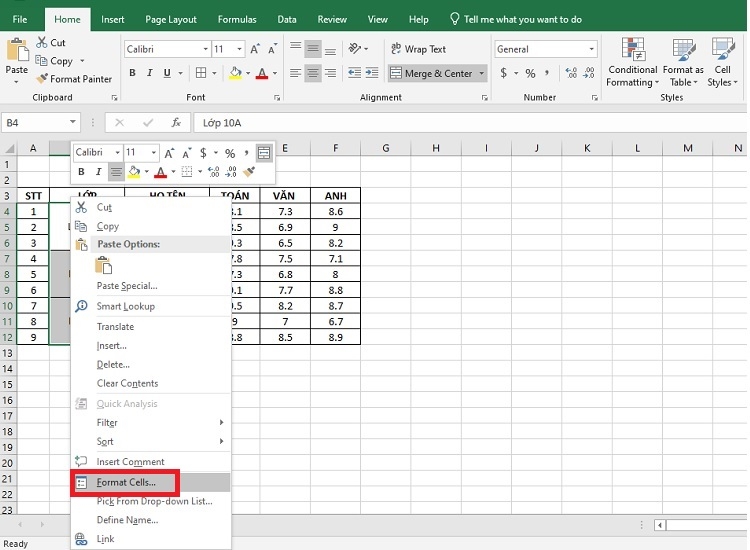
Task: Click the Increase Decimal icon in ribbon
Action: click(571, 73)
